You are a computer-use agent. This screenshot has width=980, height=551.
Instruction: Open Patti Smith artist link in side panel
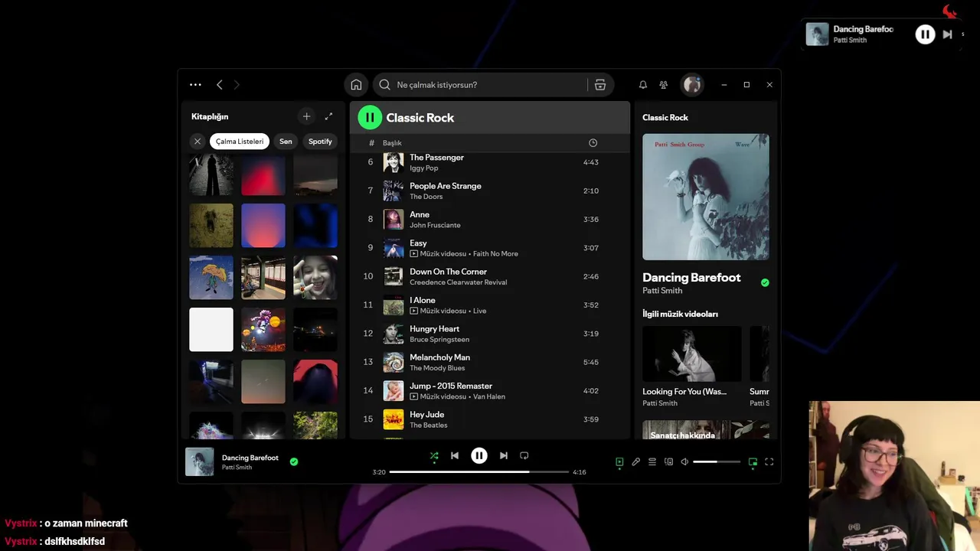click(662, 291)
